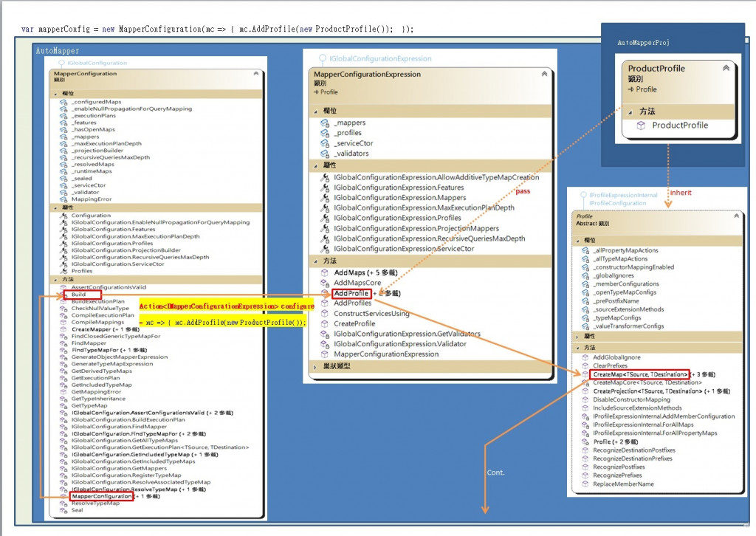Collapse the 方法 section of the Profile class
The height and width of the screenshot is (536, 756).
click(x=577, y=348)
